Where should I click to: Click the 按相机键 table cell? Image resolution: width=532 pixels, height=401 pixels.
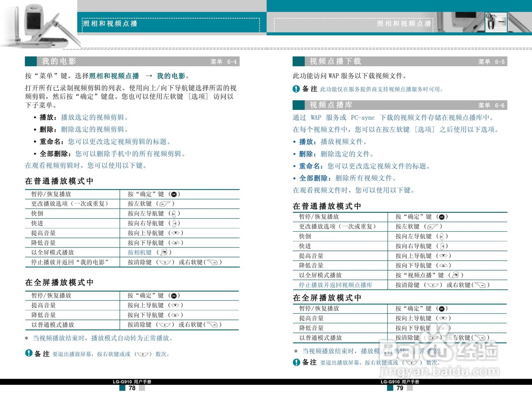tap(140, 252)
